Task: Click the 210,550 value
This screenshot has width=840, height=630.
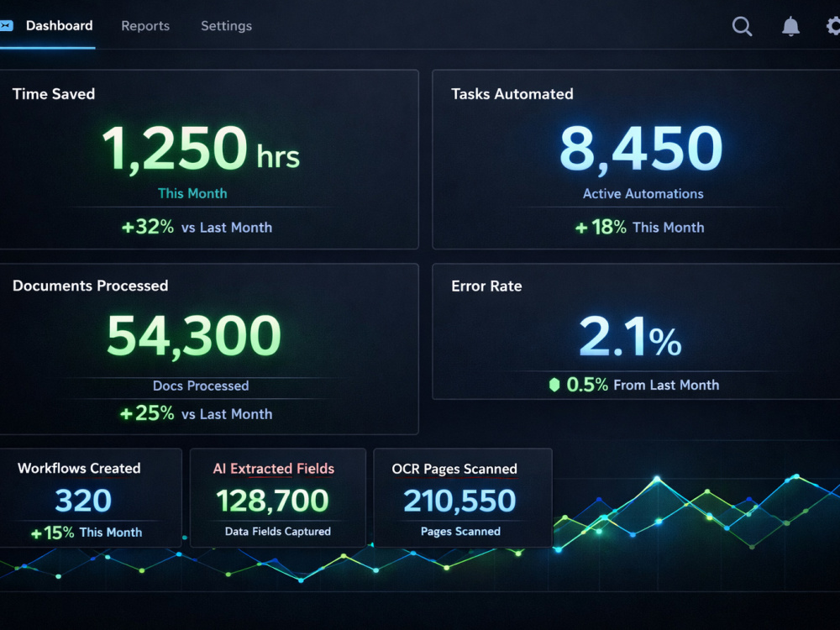Action: point(459,501)
